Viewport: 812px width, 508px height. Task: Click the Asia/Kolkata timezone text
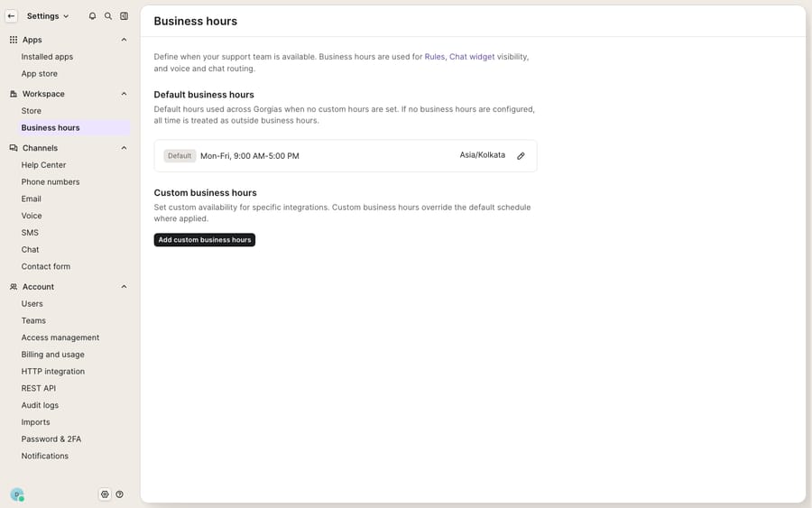[x=482, y=155]
